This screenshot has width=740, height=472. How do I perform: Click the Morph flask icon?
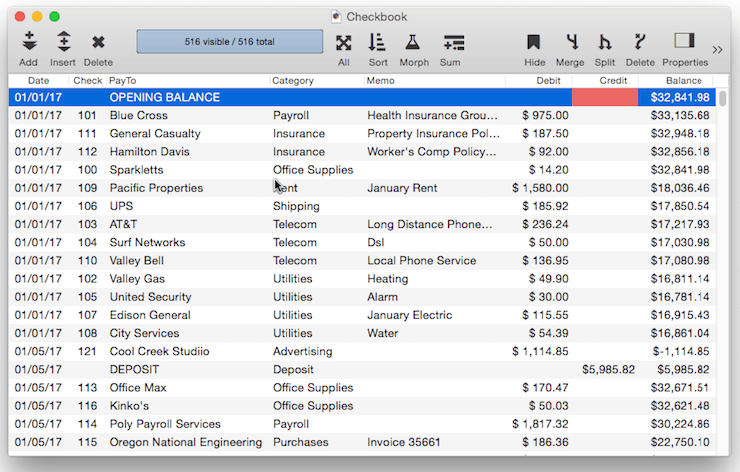pyautogui.click(x=413, y=42)
